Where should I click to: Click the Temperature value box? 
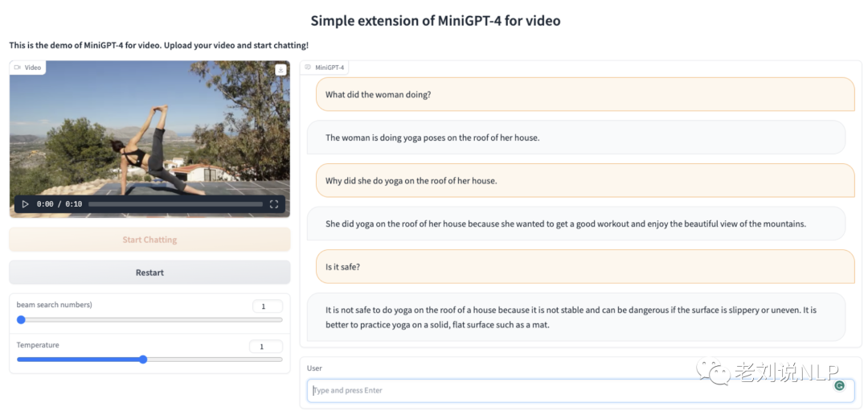(266, 347)
